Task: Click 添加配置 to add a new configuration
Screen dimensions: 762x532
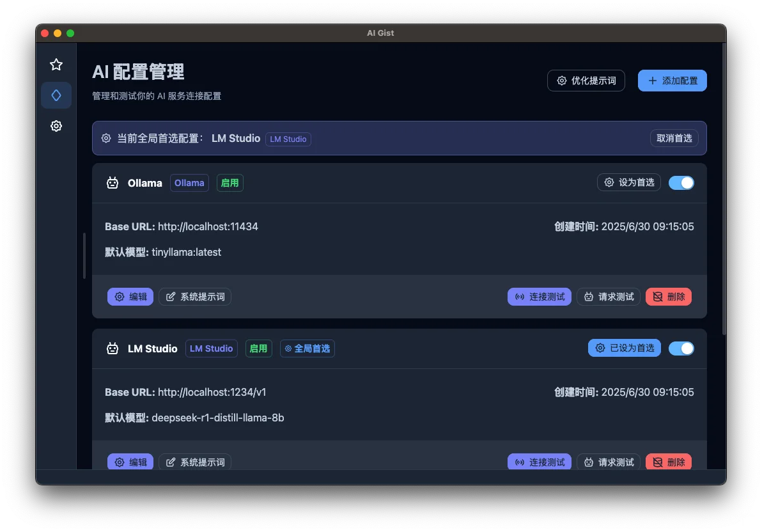Action: tap(672, 81)
